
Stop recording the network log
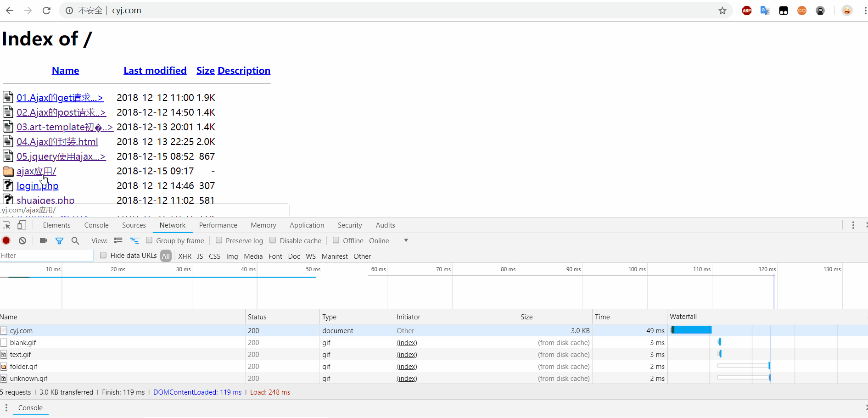click(x=6, y=240)
